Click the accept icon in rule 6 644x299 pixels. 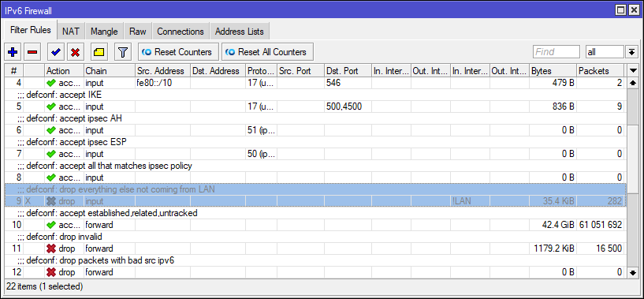51,130
